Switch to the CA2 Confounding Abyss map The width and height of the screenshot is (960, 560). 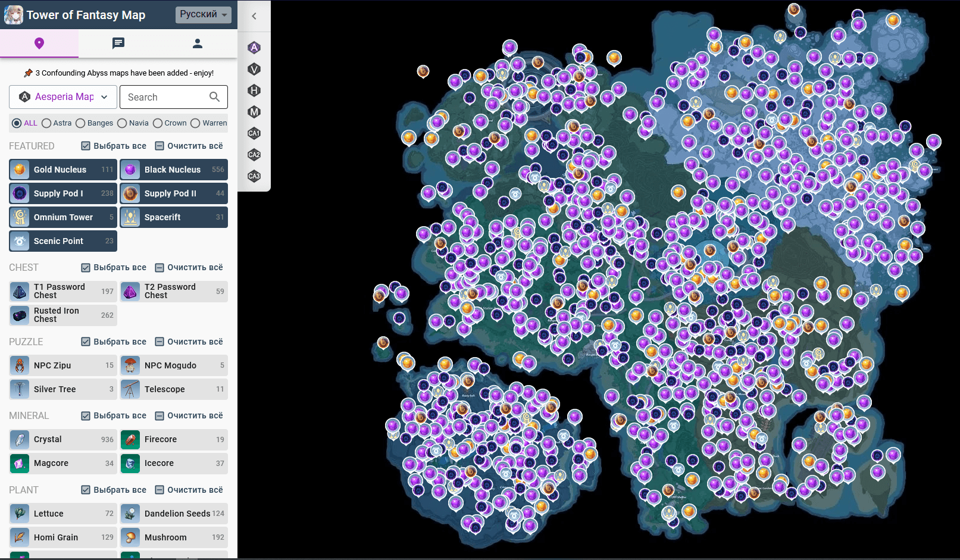(x=254, y=155)
